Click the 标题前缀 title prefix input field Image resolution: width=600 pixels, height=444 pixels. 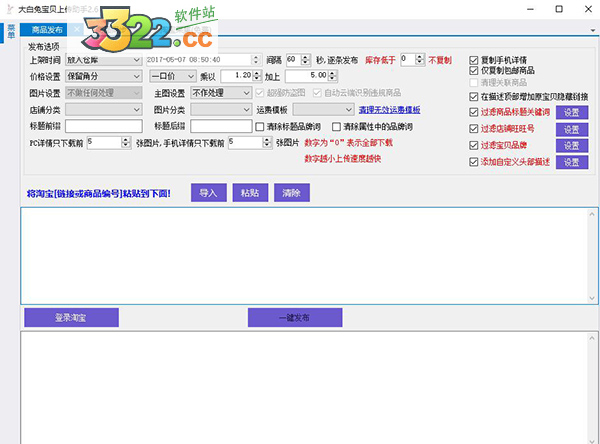(104, 127)
